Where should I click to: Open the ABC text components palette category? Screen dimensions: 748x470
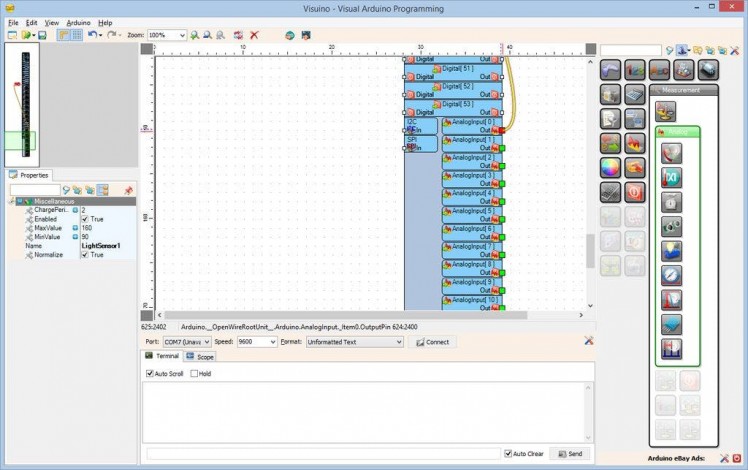pos(659,70)
